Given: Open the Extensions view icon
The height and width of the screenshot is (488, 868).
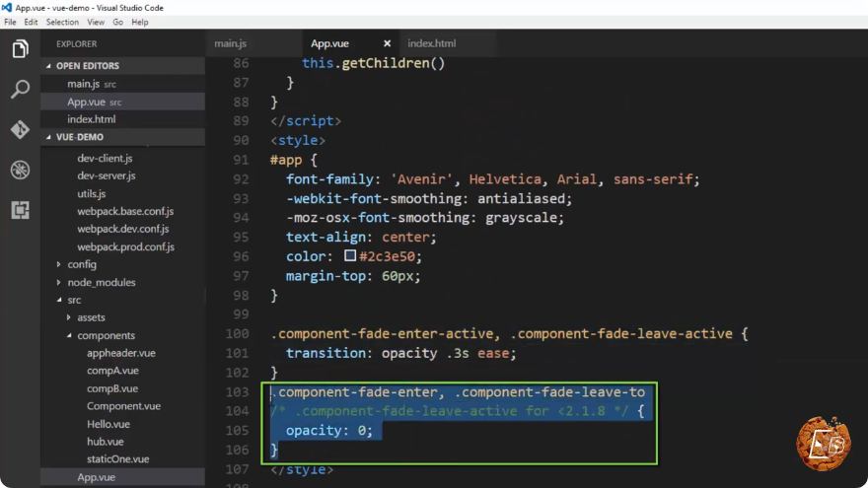Looking at the screenshot, I should (x=20, y=210).
